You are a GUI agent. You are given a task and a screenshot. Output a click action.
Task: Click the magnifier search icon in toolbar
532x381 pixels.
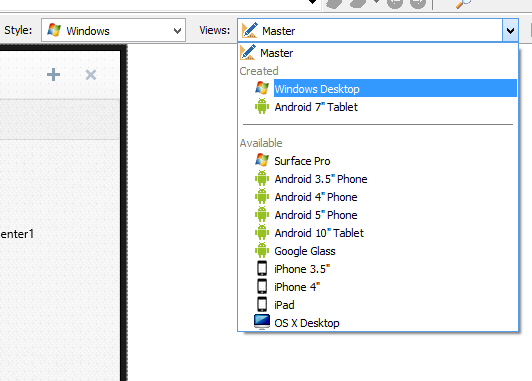tap(463, 3)
